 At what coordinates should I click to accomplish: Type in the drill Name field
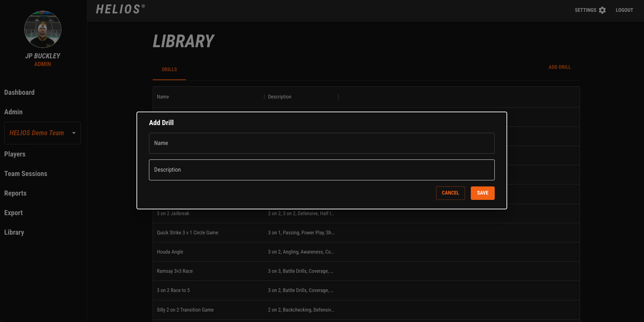(321, 143)
